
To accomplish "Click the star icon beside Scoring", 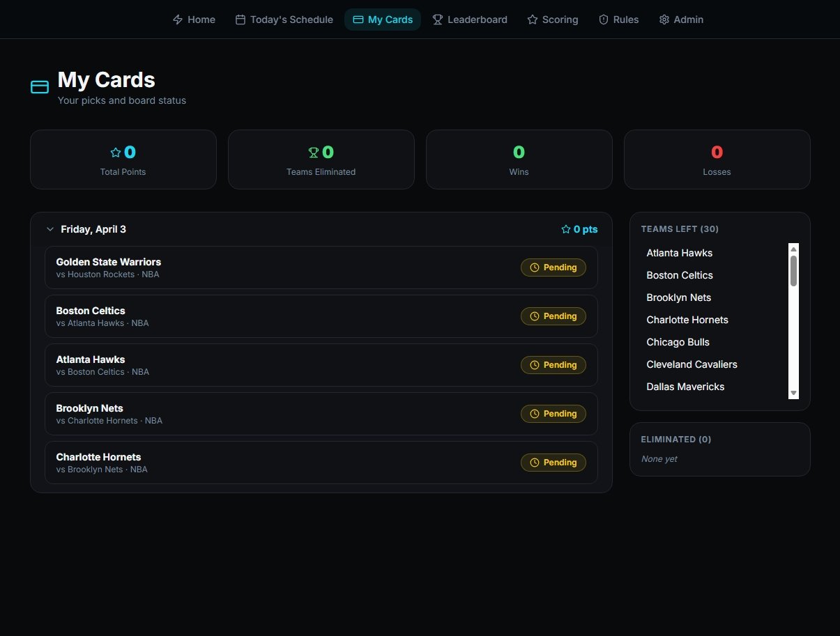I will [x=533, y=20].
